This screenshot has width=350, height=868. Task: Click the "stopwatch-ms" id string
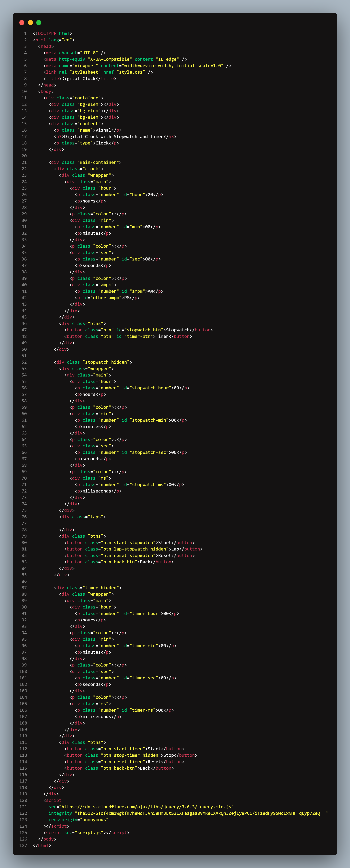(148, 485)
